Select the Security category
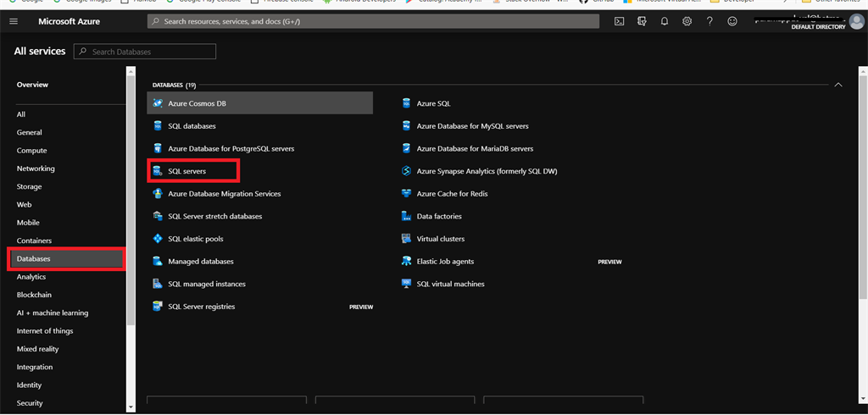 point(30,403)
